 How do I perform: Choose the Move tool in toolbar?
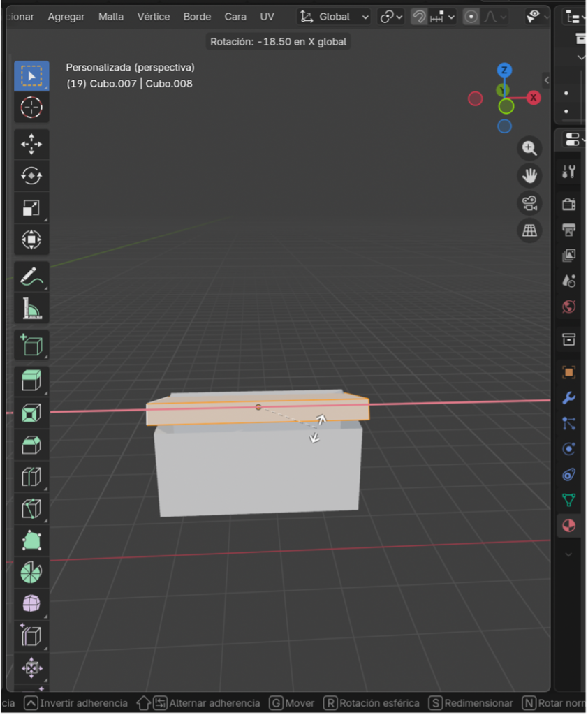click(31, 145)
